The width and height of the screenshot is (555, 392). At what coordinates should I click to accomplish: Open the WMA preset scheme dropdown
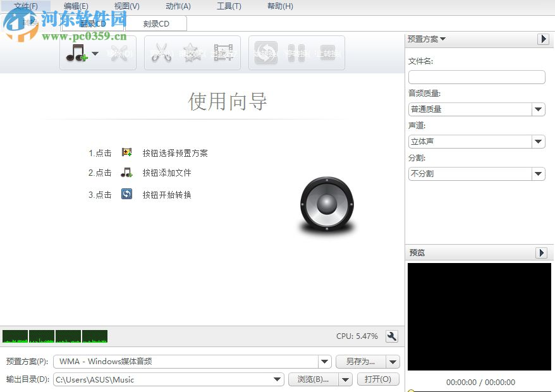click(x=324, y=361)
